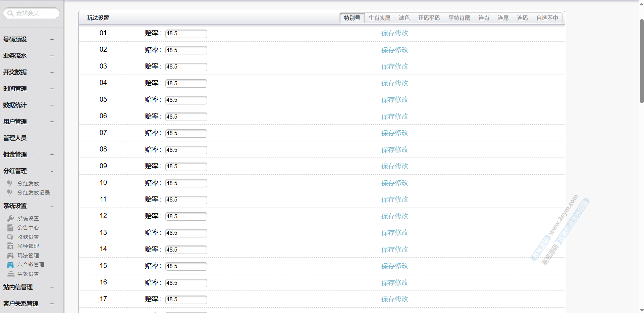Click the 等级设置 icon in sidebar
The height and width of the screenshot is (313, 644).
tap(10, 274)
